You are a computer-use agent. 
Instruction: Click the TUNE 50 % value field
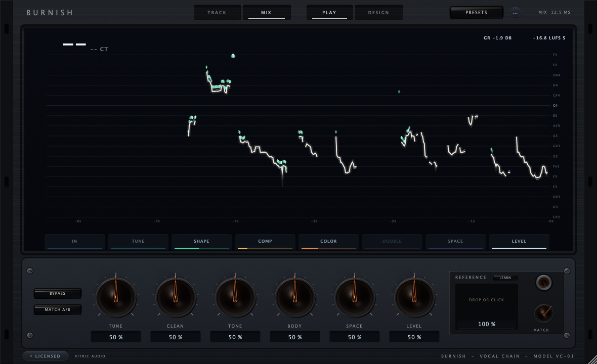point(116,337)
